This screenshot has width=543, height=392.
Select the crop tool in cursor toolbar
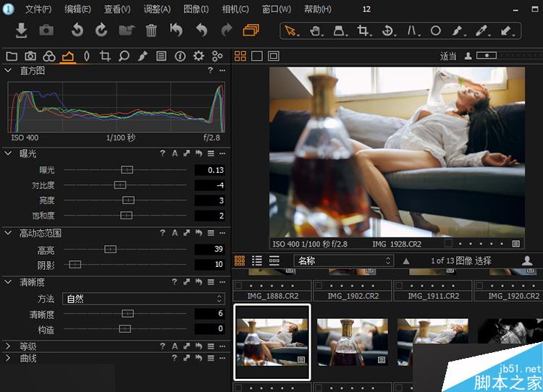[x=363, y=31]
